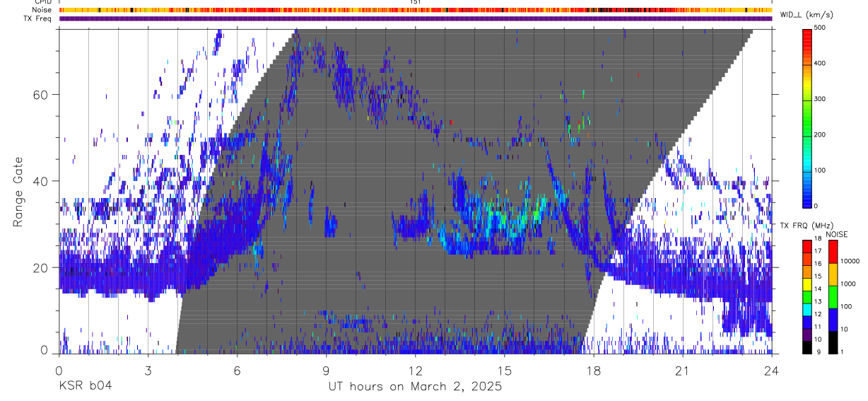Select the x-axis tick label 3

[148, 371]
